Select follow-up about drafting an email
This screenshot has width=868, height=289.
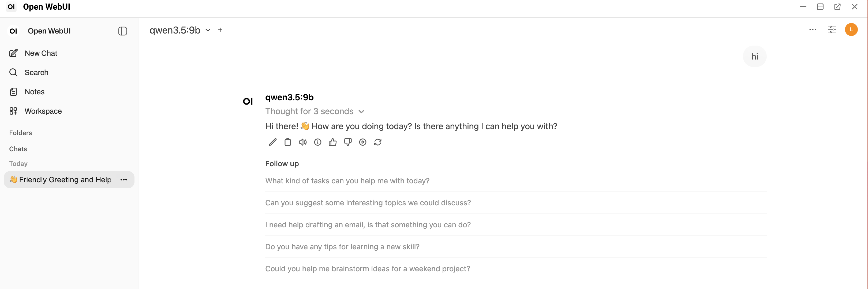[368, 225]
